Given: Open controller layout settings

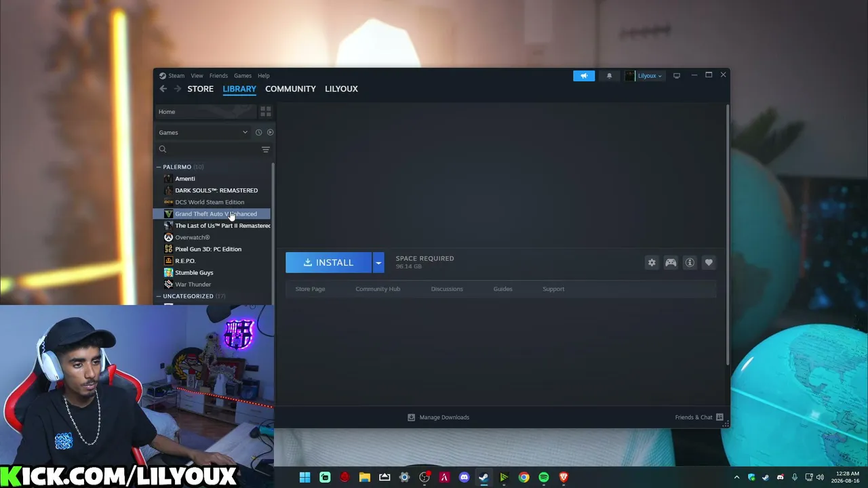Looking at the screenshot, I should pos(671,262).
